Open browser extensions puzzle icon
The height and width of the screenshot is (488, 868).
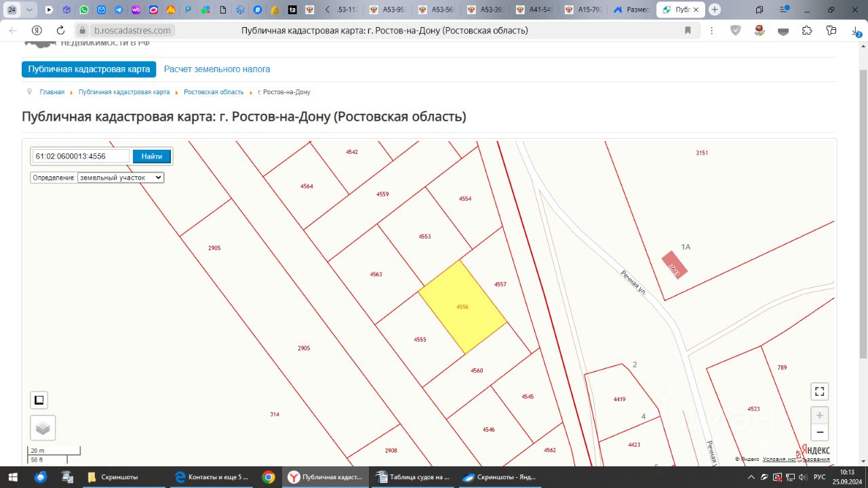coord(807,30)
